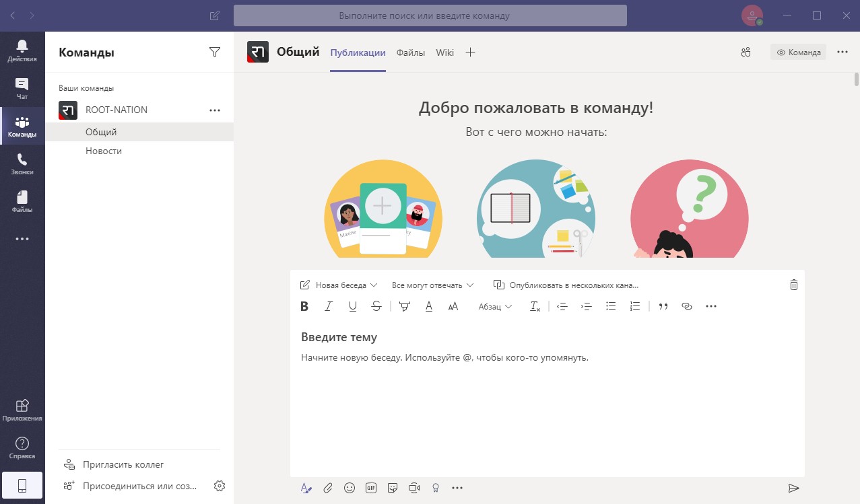Open font size options
Image resolution: width=860 pixels, height=504 pixels.
coord(453,306)
